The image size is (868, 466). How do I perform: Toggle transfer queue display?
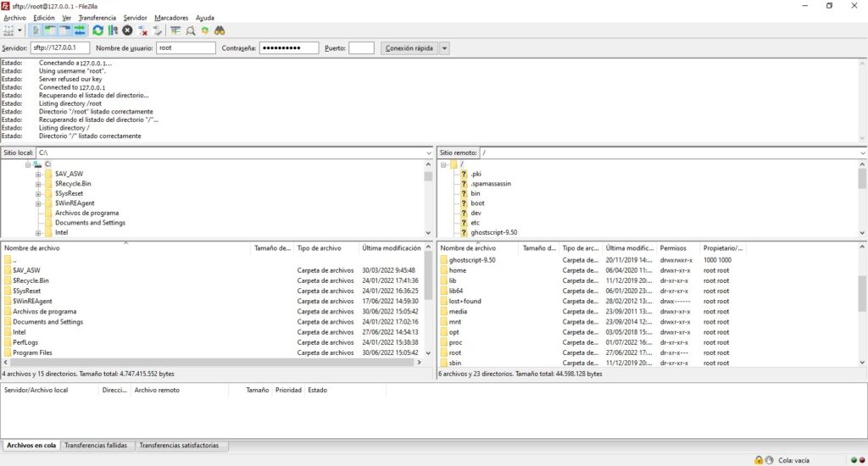80,31
